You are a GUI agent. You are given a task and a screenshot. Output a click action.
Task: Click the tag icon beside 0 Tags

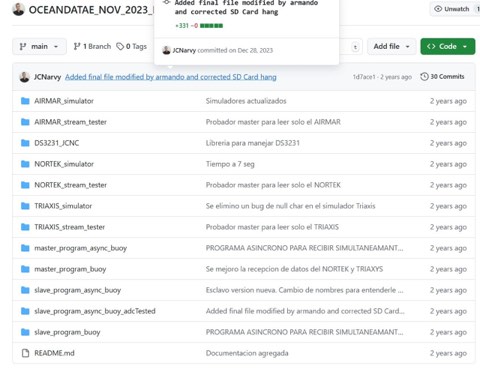pyautogui.click(x=120, y=46)
